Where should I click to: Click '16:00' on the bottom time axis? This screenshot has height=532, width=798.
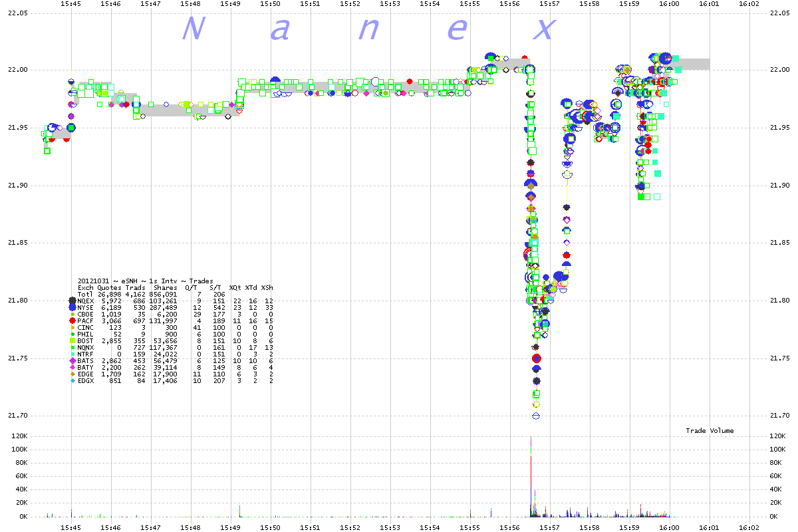(x=669, y=527)
